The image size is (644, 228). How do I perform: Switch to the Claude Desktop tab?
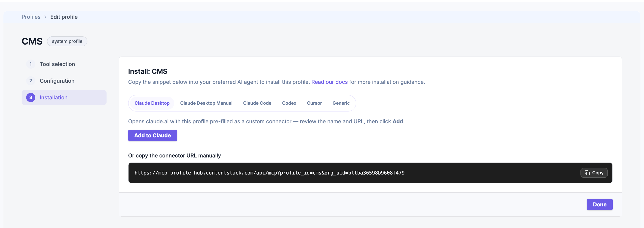tap(152, 103)
